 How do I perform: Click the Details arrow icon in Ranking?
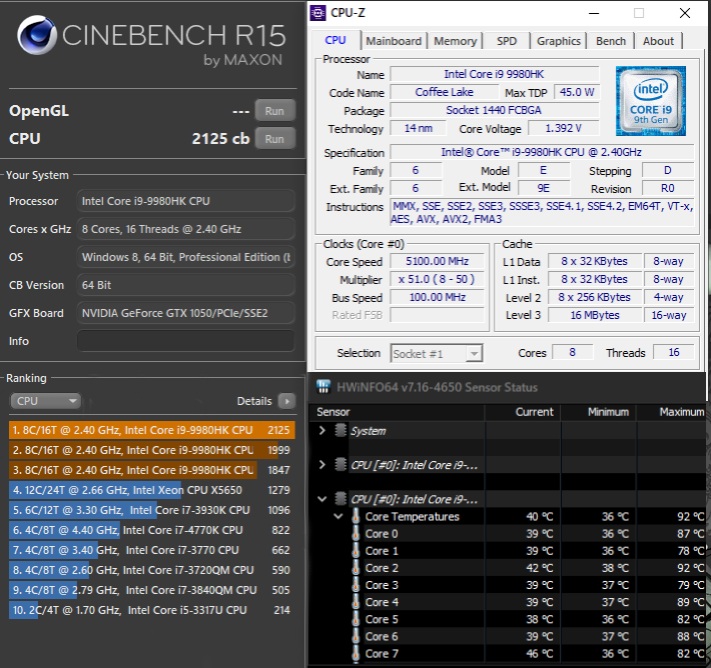point(287,401)
